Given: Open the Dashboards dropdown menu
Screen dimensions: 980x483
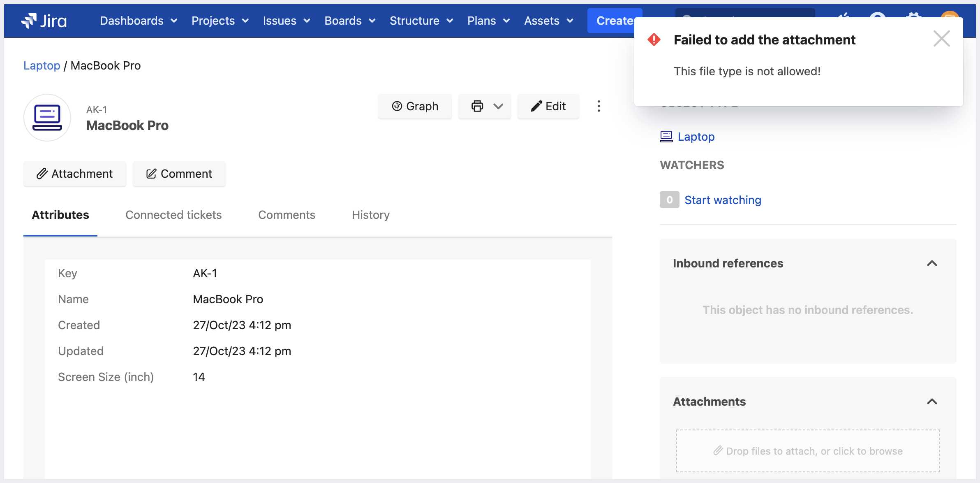Looking at the screenshot, I should tap(139, 21).
